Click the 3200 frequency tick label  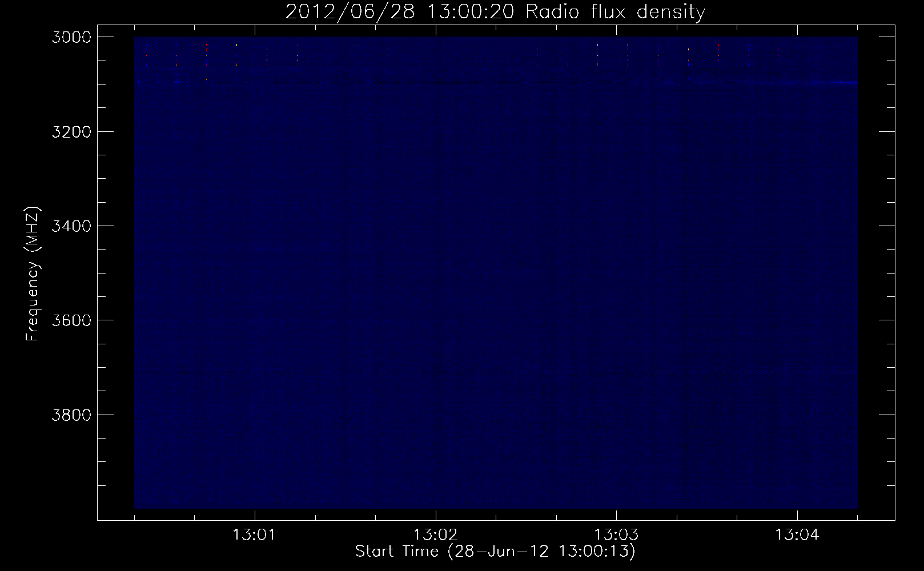tap(71, 131)
